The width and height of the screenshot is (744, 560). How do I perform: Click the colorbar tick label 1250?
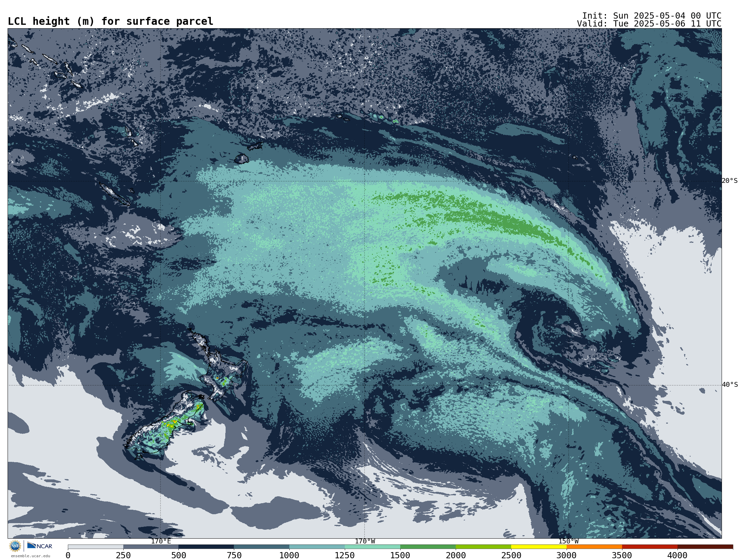pos(345,555)
